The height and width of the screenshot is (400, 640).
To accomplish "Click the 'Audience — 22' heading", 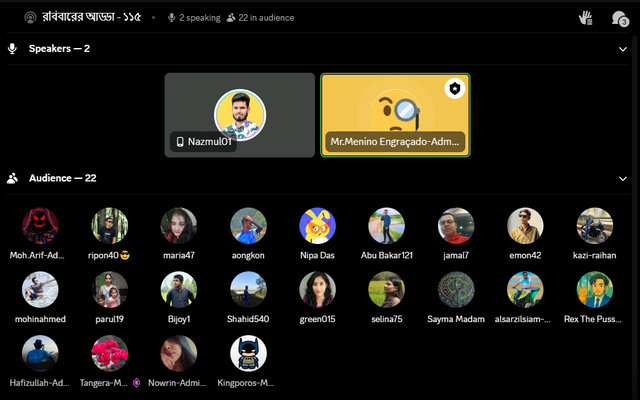I will click(x=62, y=178).
